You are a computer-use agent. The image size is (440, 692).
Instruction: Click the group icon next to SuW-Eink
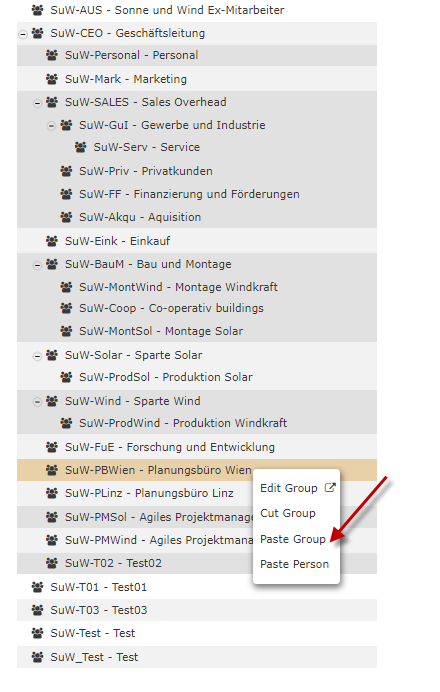[52, 241]
